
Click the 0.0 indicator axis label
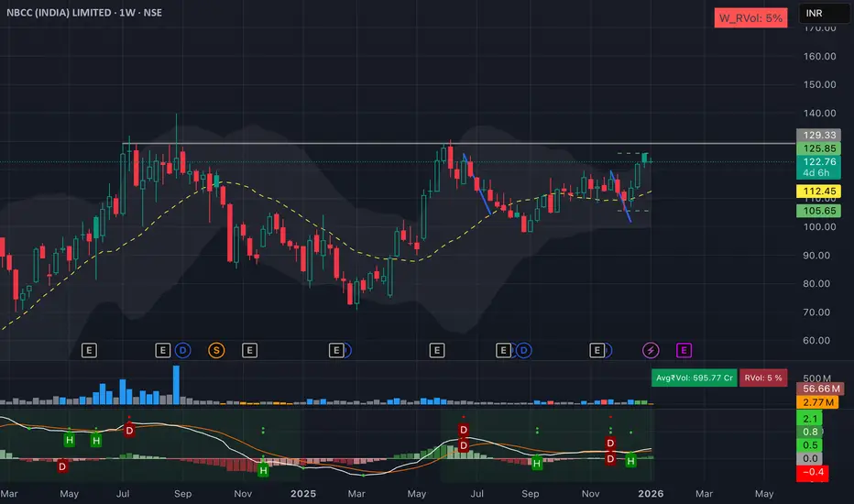pos(809,458)
